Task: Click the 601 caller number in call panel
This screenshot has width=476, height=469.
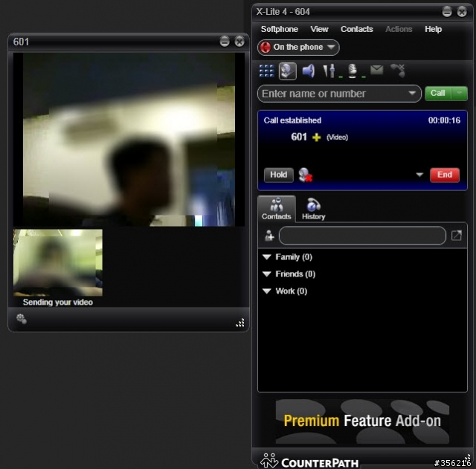Action: point(299,137)
